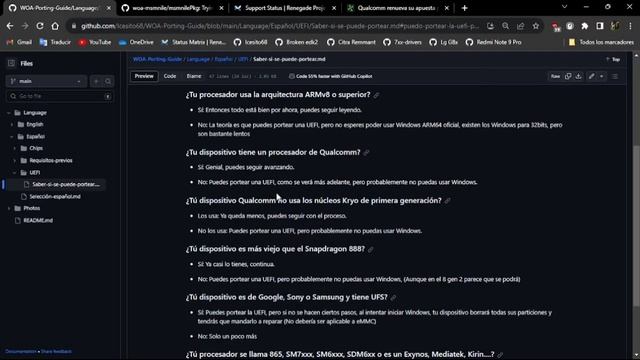Go forward in browser history
This screenshot has height=360, width=640.
tap(25, 26)
